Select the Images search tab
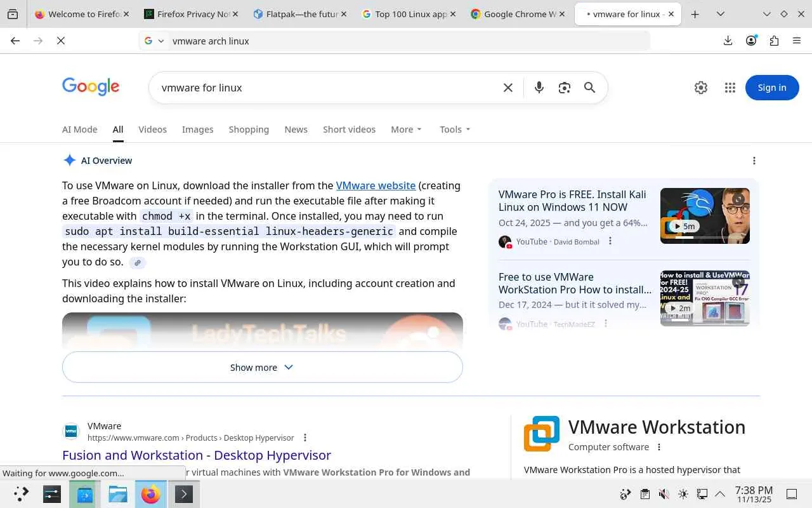Image resolution: width=812 pixels, height=508 pixels. coord(198,130)
